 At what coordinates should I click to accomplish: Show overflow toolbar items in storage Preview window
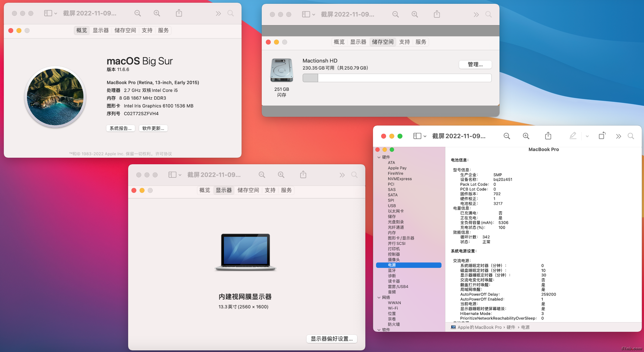click(476, 14)
